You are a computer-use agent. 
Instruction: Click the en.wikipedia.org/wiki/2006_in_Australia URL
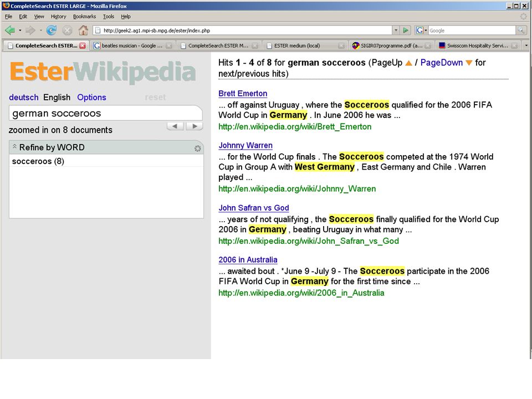pos(301,293)
